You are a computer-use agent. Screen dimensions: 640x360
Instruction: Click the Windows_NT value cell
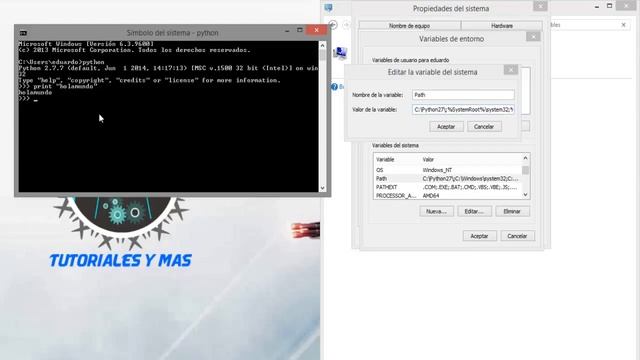[437, 170]
